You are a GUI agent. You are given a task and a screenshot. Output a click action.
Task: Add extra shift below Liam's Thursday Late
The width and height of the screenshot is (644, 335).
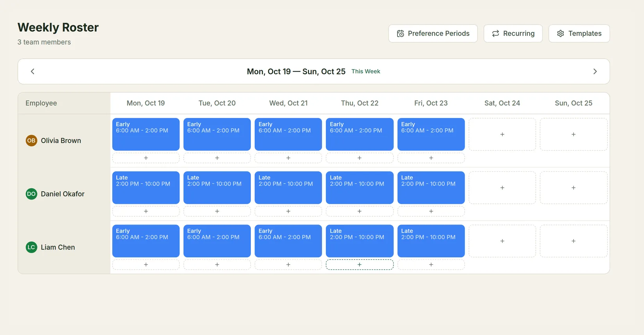(360, 264)
